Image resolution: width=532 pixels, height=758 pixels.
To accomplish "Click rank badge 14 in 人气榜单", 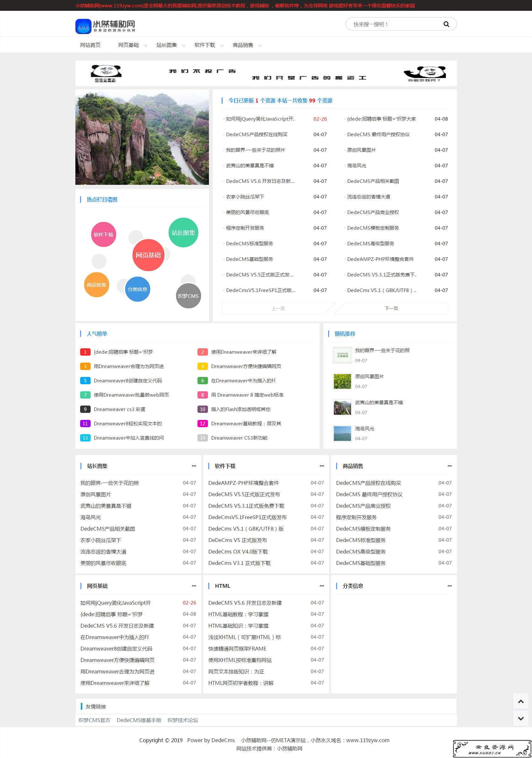I will point(202,438).
